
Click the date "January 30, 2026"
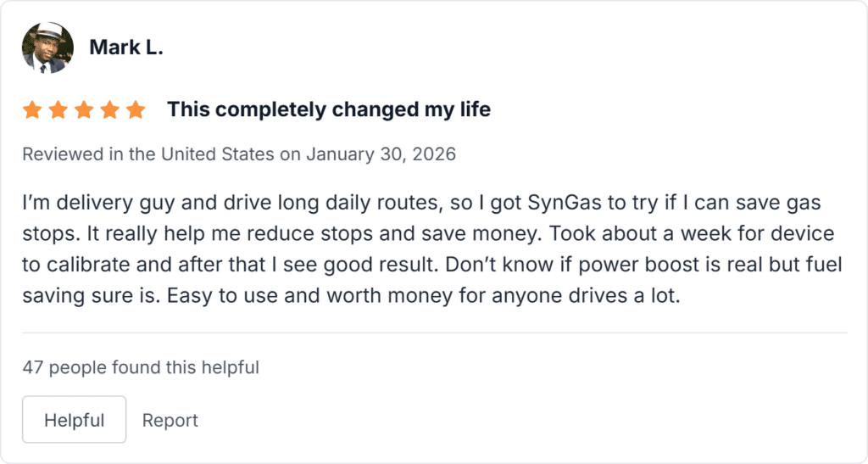pyautogui.click(x=381, y=154)
